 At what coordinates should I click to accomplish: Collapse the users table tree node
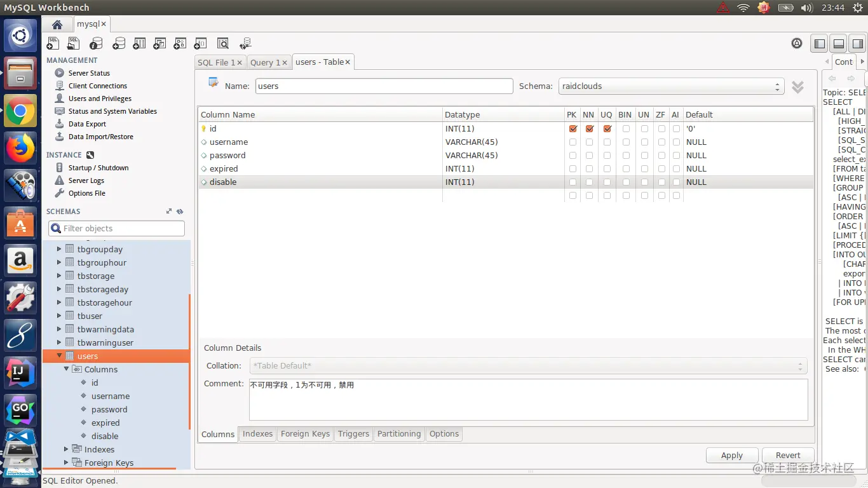point(60,356)
